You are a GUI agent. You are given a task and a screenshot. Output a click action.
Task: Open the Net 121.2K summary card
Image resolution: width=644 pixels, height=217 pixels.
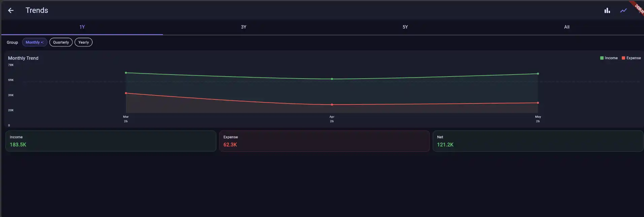point(538,141)
